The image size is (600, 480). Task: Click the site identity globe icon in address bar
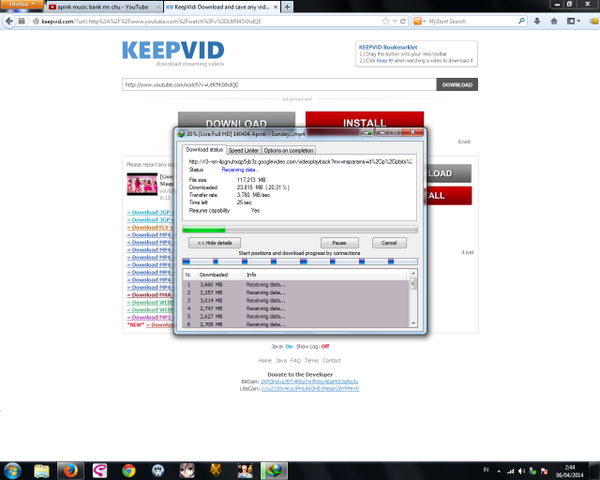tap(36, 21)
